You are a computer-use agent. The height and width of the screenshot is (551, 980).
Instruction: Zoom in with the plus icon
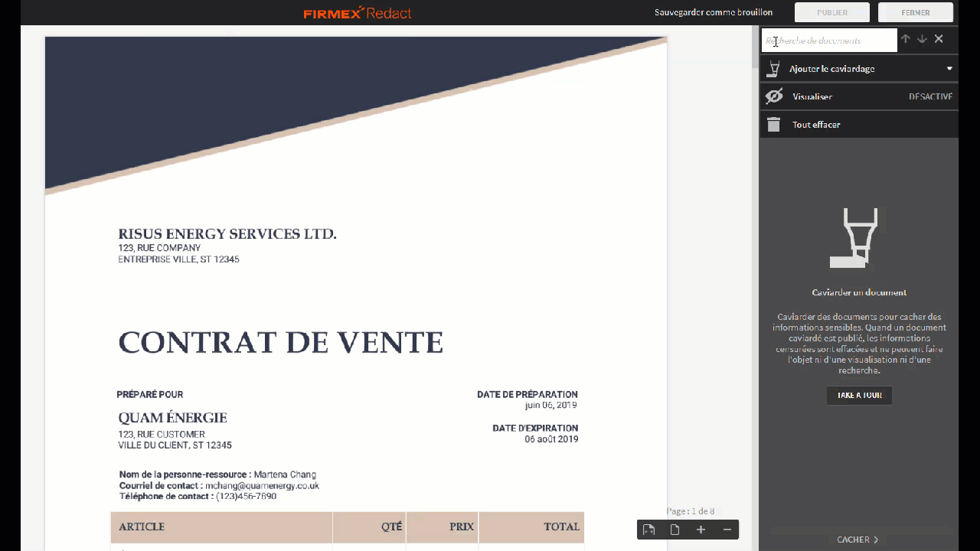click(701, 530)
